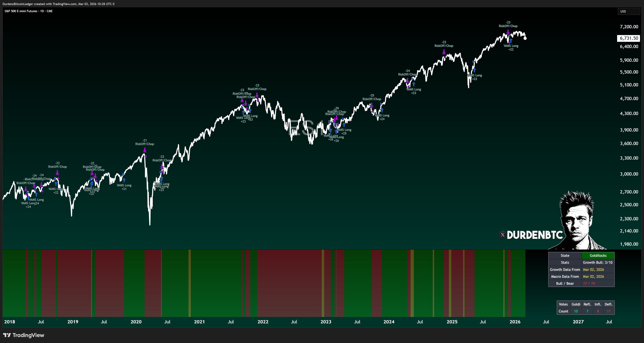Screen dimensions: 644x343
Task: Click the TradingView logo at bottom left
Action: click(23, 335)
